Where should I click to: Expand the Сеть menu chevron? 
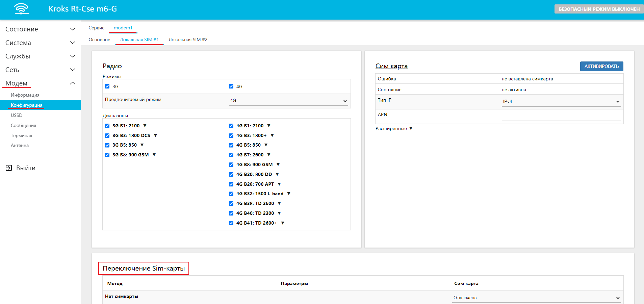coord(72,70)
